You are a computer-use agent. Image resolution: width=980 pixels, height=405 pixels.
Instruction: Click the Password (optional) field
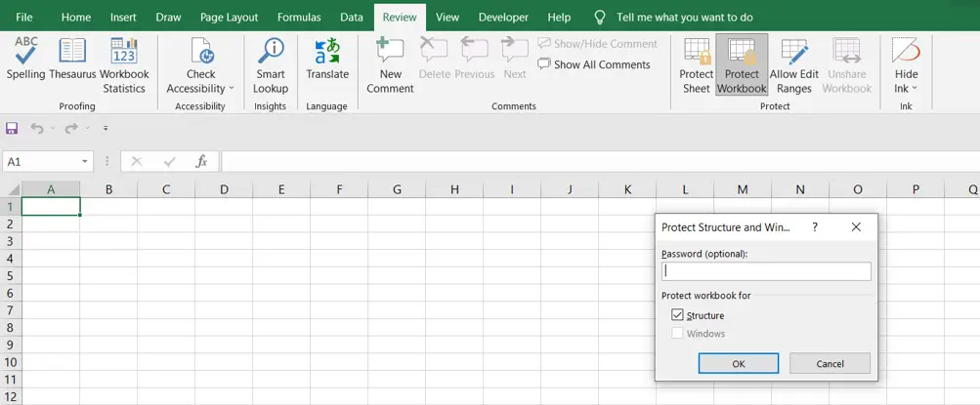pyautogui.click(x=766, y=271)
